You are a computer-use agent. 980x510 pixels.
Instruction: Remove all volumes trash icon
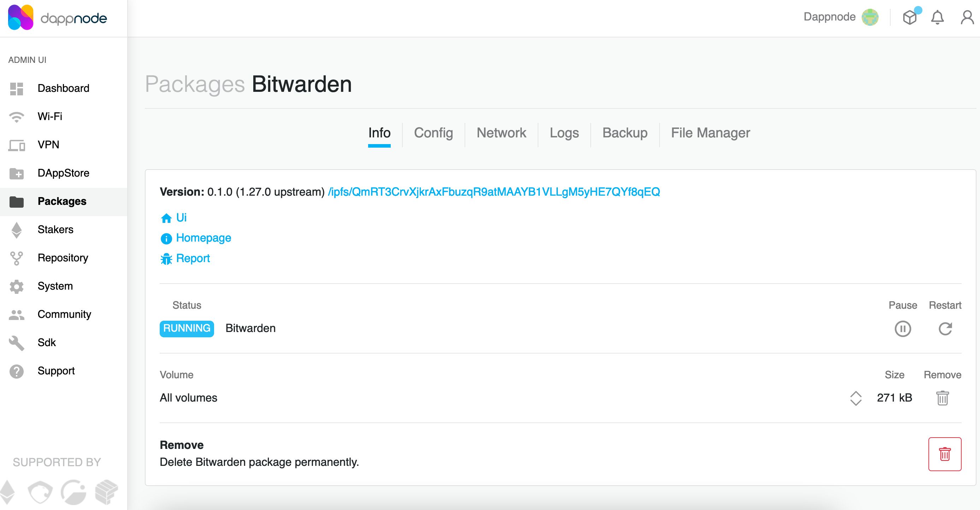click(x=943, y=398)
